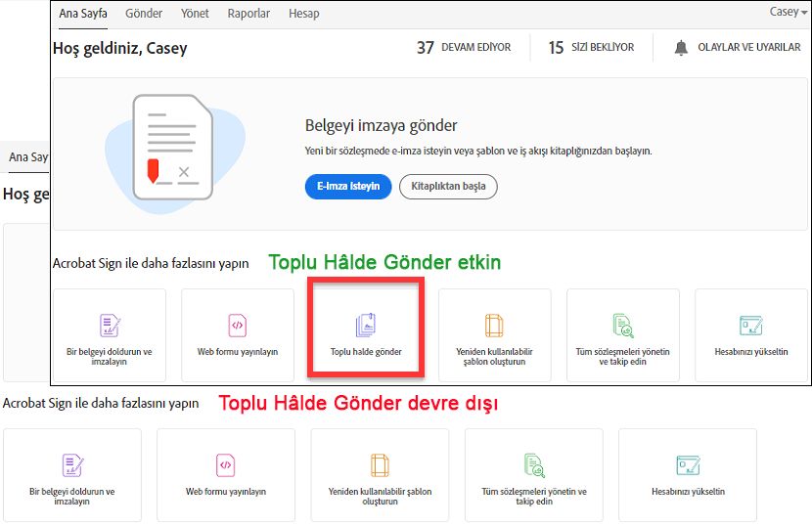This screenshot has height=526, width=812.
Task: Click upgrade account icon in front window
Action: point(751,326)
